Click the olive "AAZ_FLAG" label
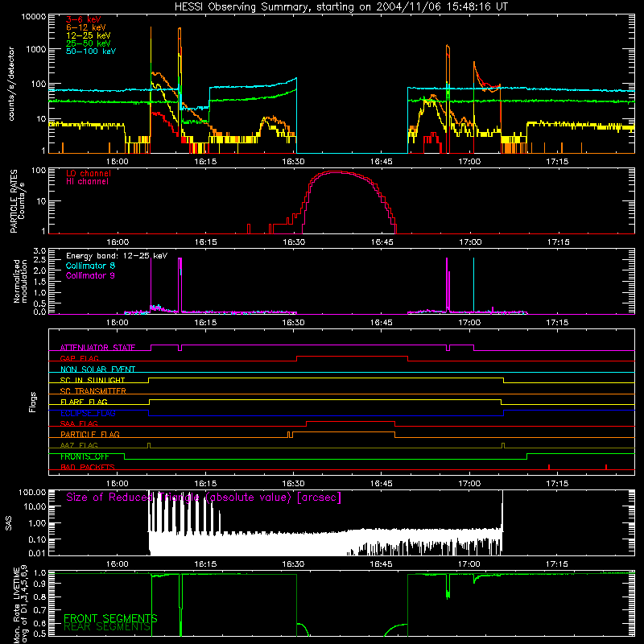The width and height of the screenshot is (644, 644). tap(79, 445)
